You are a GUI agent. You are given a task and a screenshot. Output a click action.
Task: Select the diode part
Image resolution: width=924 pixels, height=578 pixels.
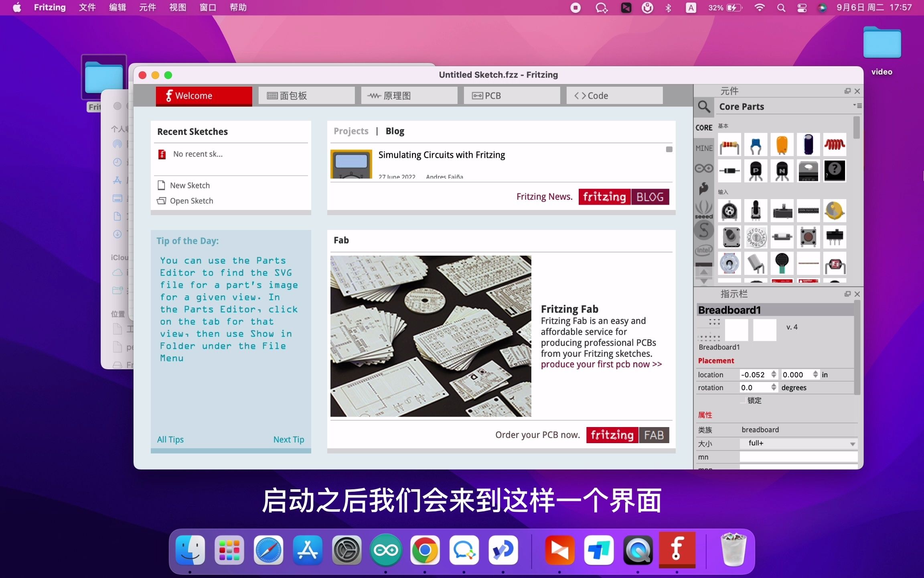pos(729,171)
